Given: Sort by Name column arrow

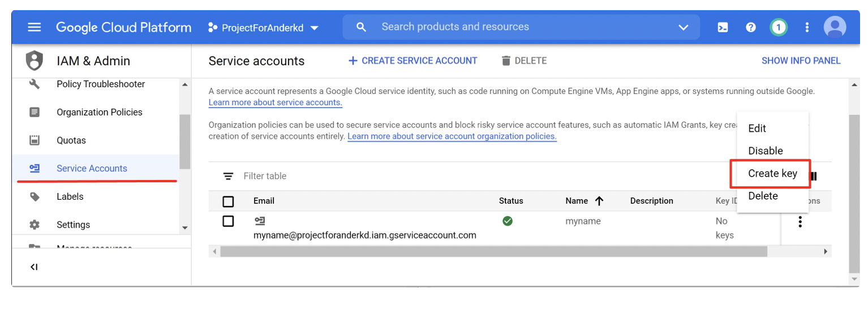Looking at the screenshot, I should 599,201.
